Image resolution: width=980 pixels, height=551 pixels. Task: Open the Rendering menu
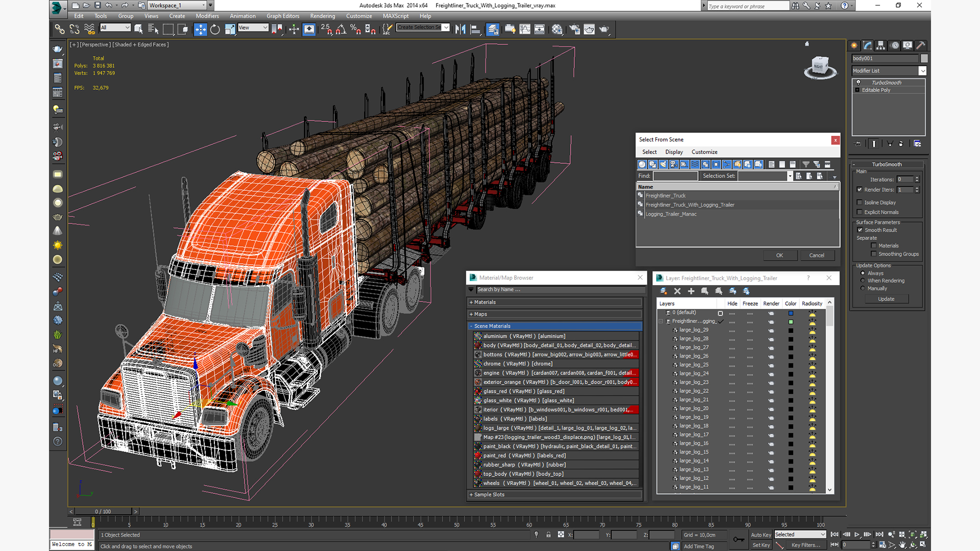click(323, 16)
